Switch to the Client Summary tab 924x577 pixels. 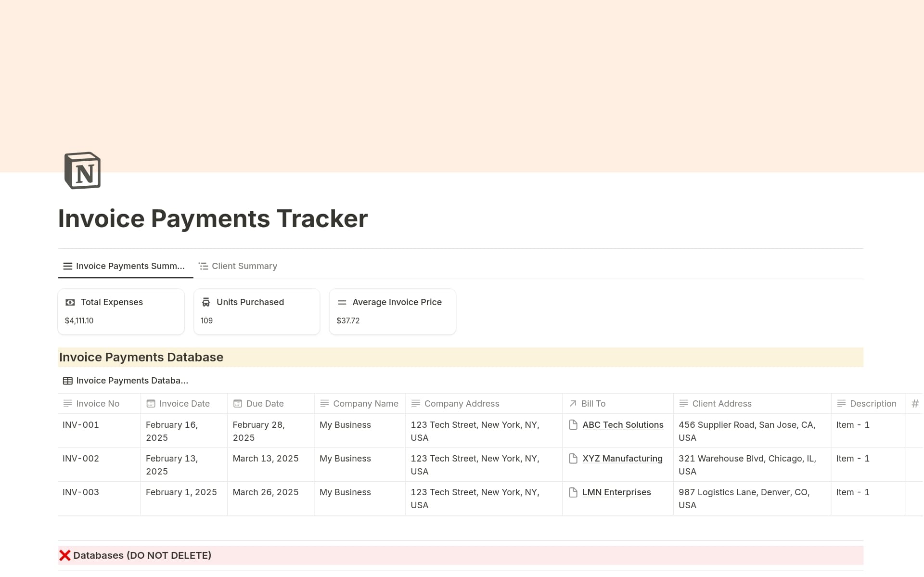(x=238, y=266)
